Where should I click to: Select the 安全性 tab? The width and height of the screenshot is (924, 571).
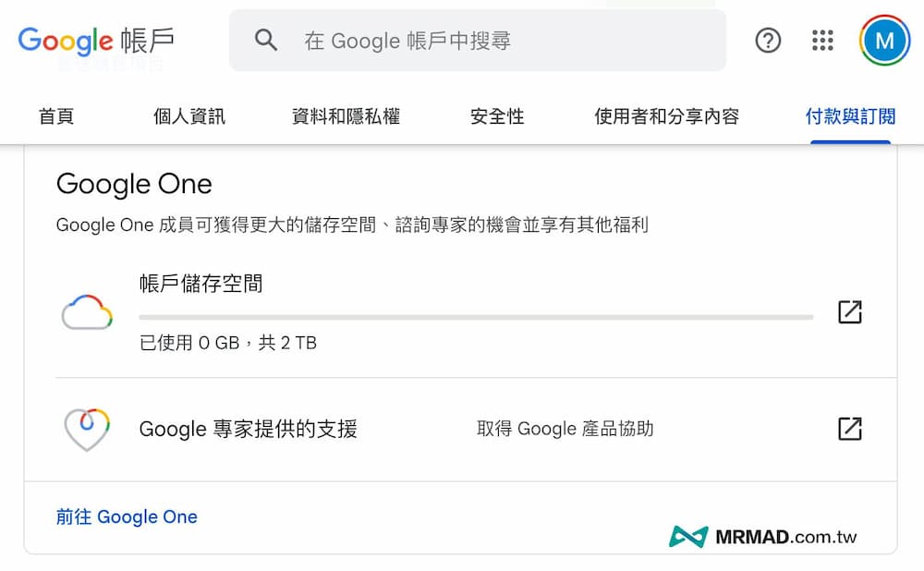pos(497,116)
